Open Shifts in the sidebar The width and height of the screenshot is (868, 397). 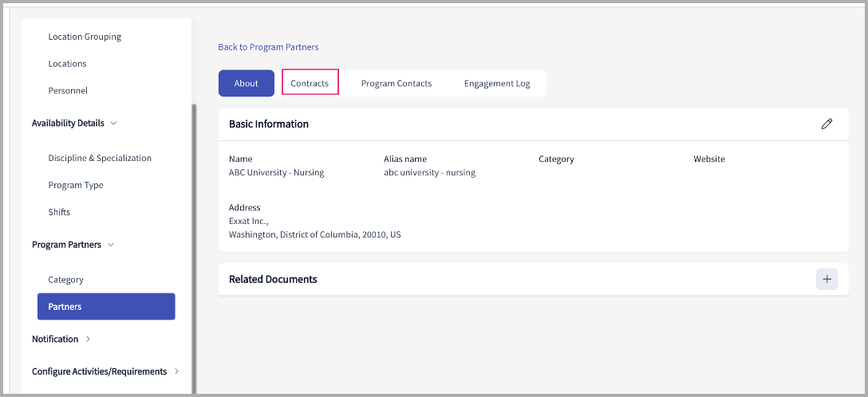coord(59,212)
